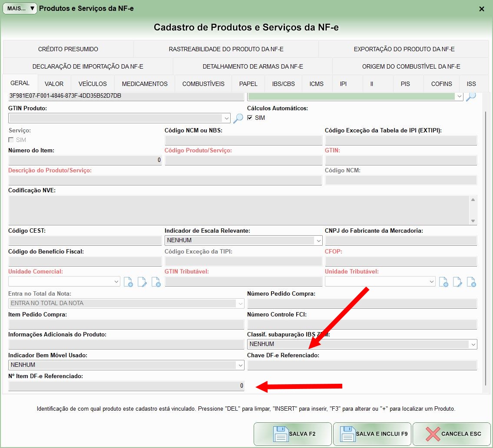493x448 pixels.
Task: Toggle the Cálculos Automáticos SIM checkbox
Action: click(x=250, y=118)
